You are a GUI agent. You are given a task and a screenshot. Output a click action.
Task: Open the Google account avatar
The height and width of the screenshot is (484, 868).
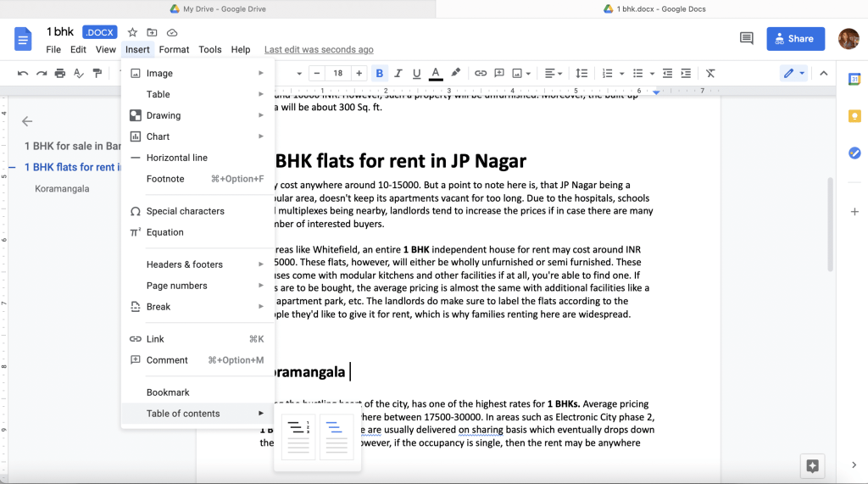click(x=849, y=39)
